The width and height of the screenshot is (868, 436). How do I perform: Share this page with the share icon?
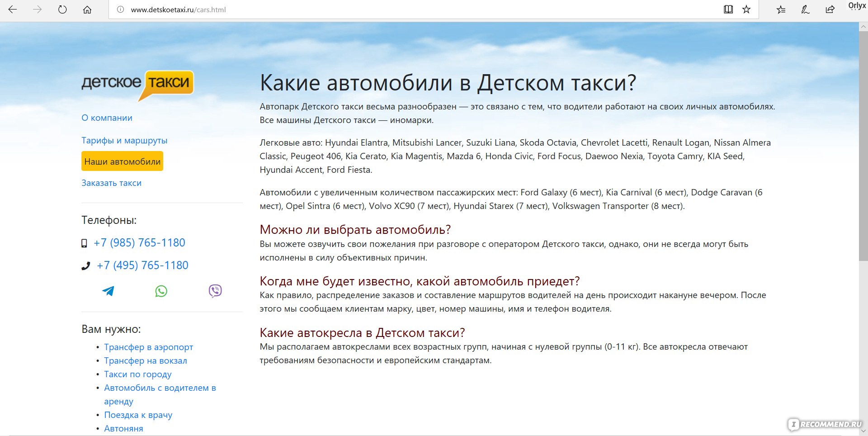tap(830, 9)
